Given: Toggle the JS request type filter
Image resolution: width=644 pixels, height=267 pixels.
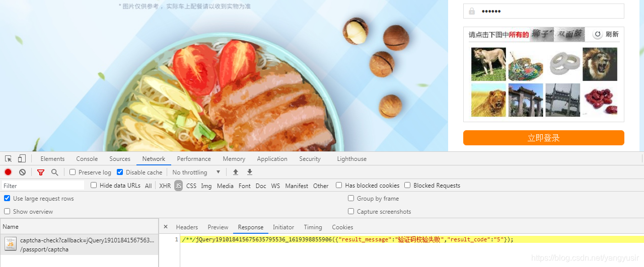Looking at the screenshot, I should (179, 186).
